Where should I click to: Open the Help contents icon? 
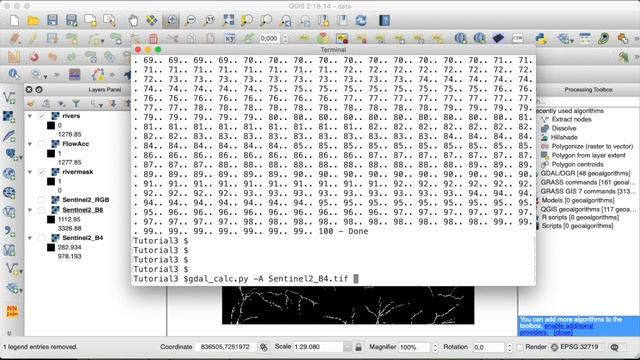(x=384, y=20)
